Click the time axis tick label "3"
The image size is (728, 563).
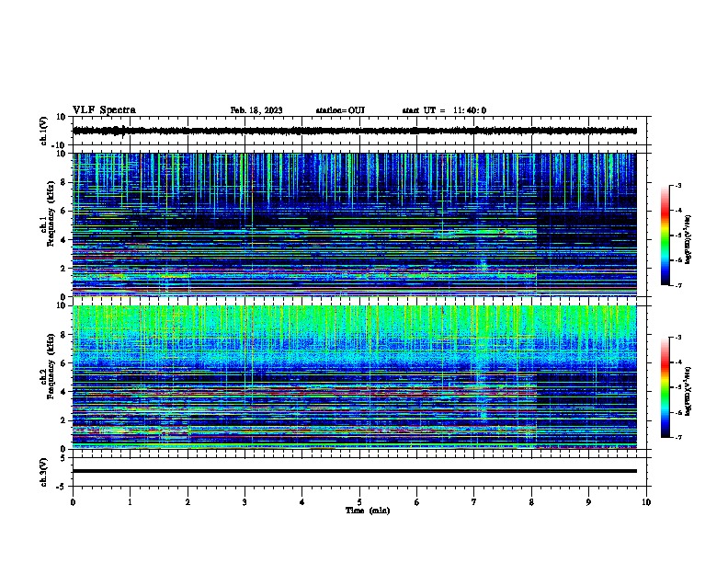point(245,502)
